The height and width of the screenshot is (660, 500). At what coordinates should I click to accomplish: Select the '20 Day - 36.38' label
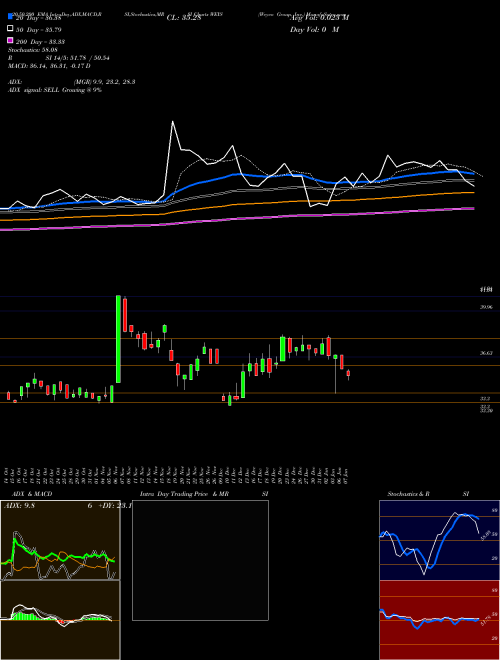coord(38,18)
